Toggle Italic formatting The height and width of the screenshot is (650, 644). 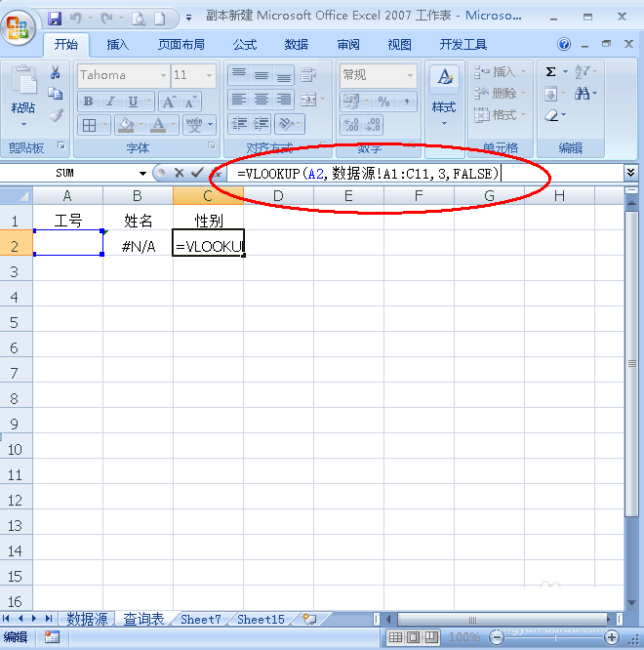110,102
